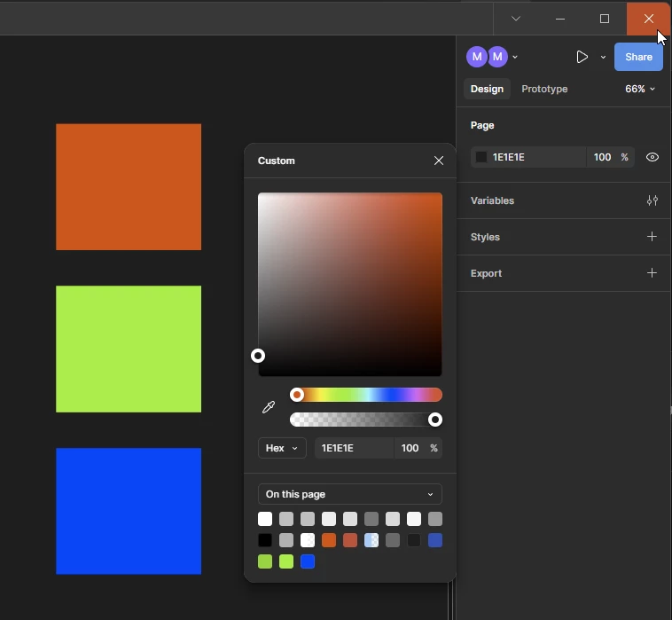Click the second M user avatar
Image resolution: width=672 pixels, height=620 pixels.
497,57
